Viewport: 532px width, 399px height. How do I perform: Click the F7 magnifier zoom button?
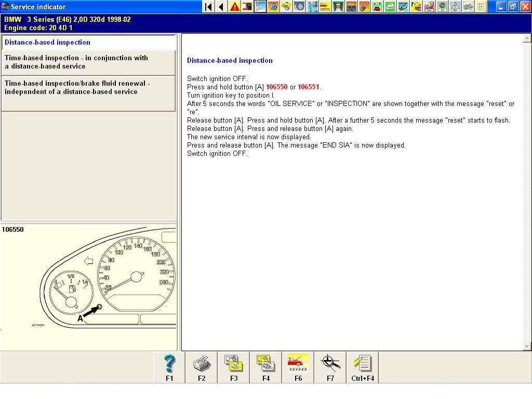pyautogui.click(x=330, y=368)
